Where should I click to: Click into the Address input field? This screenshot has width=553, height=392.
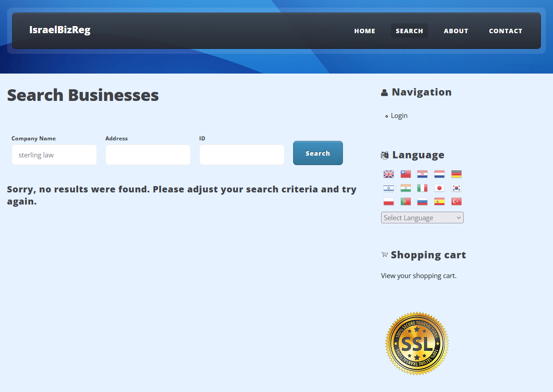pyautogui.click(x=148, y=155)
